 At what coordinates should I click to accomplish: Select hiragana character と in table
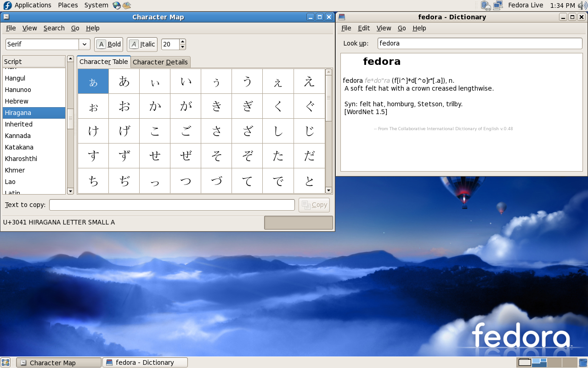click(309, 181)
